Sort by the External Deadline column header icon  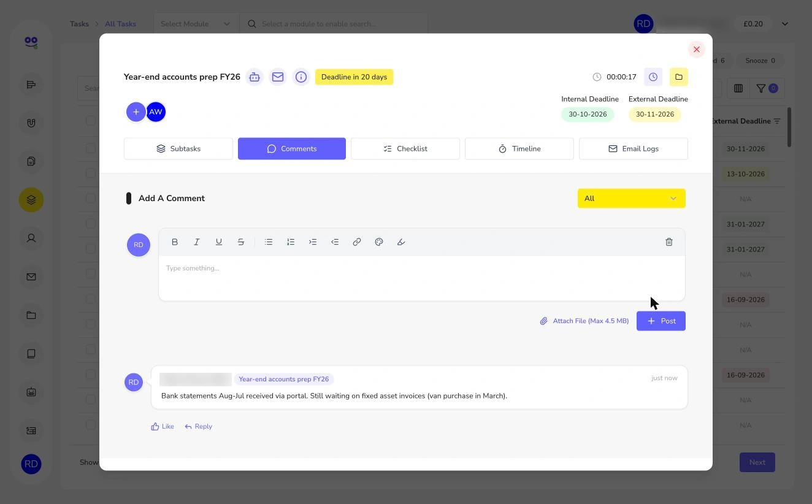click(x=777, y=121)
